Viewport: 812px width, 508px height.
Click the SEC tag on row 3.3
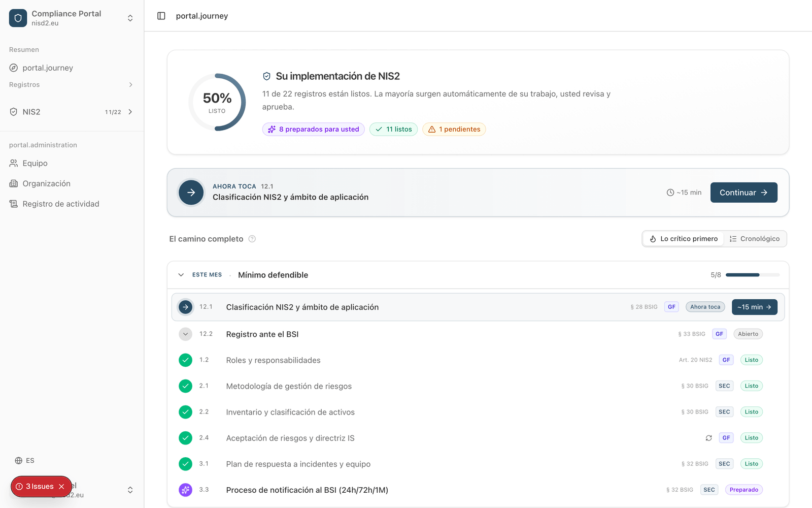point(709,490)
